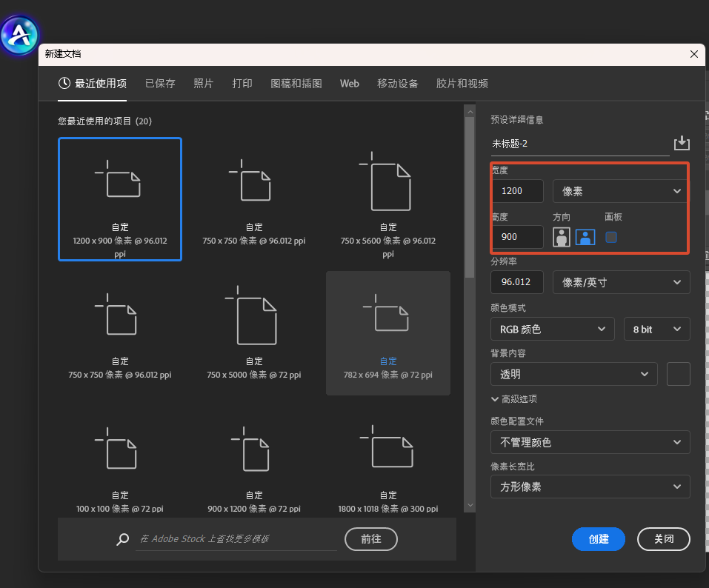Switch to the 胶片和视频 tab
Image resolution: width=709 pixels, height=588 pixels.
pos(462,84)
